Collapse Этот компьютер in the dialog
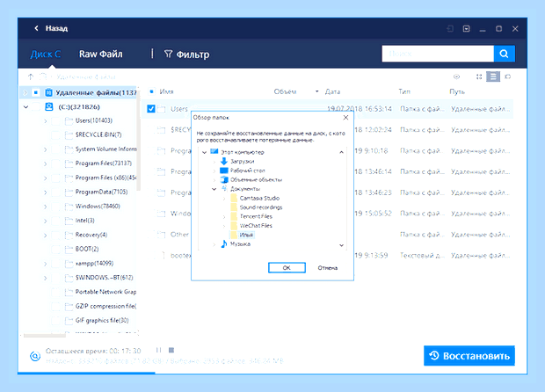This screenshot has width=545, height=392. point(204,152)
